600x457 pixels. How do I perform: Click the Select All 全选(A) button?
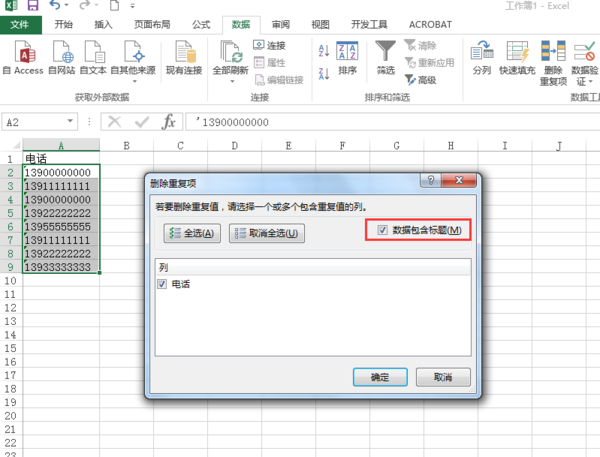[x=192, y=233]
